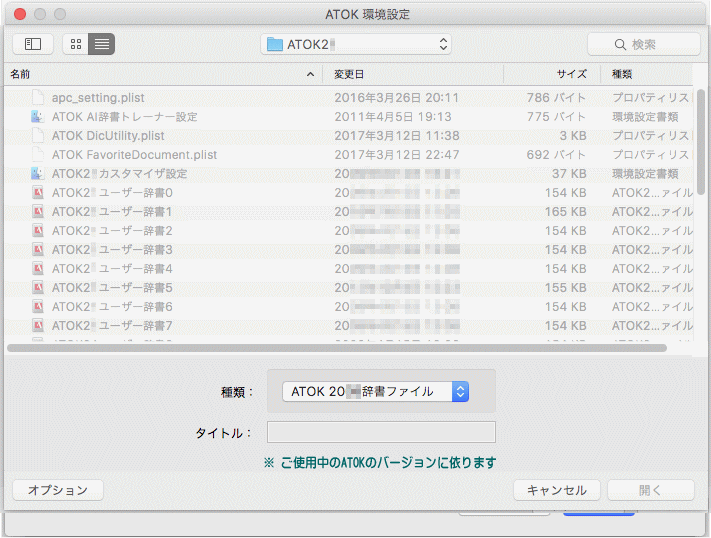Click the horizontal scrollbar of file list
Image resolution: width=711 pixels, height=538 pixels.
pyautogui.click(x=337, y=348)
